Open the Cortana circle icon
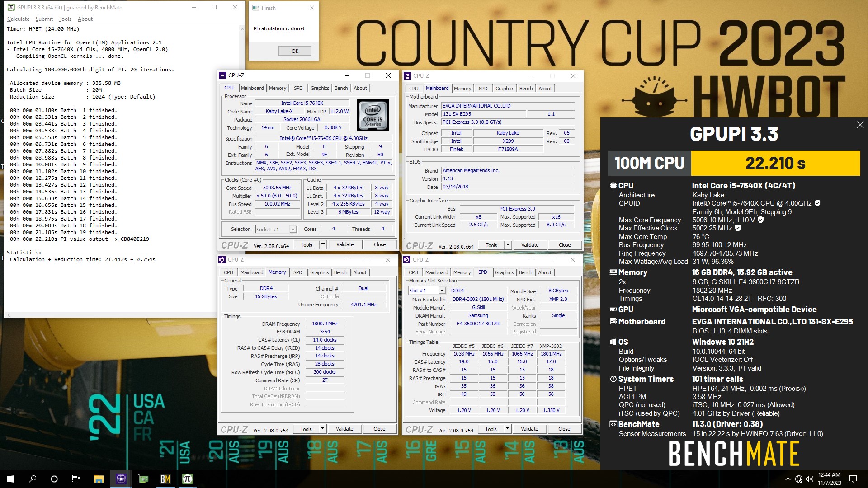This screenshot has width=868, height=488. [x=54, y=479]
